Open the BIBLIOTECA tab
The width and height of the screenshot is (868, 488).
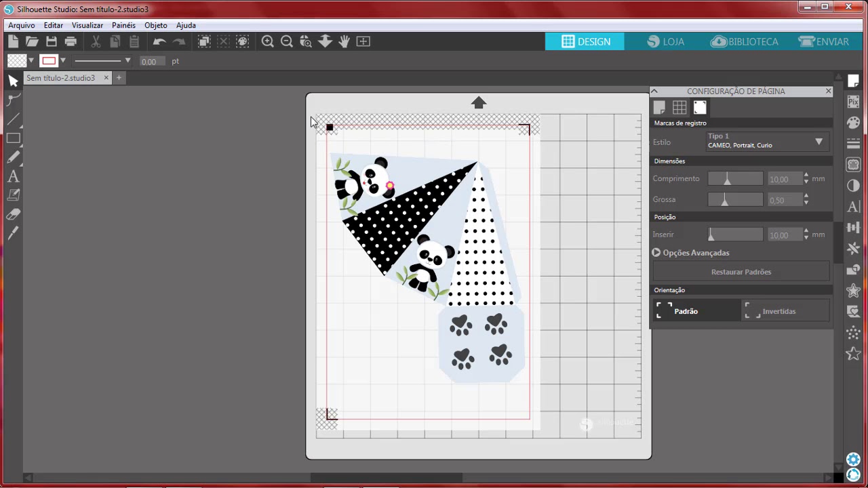click(745, 41)
